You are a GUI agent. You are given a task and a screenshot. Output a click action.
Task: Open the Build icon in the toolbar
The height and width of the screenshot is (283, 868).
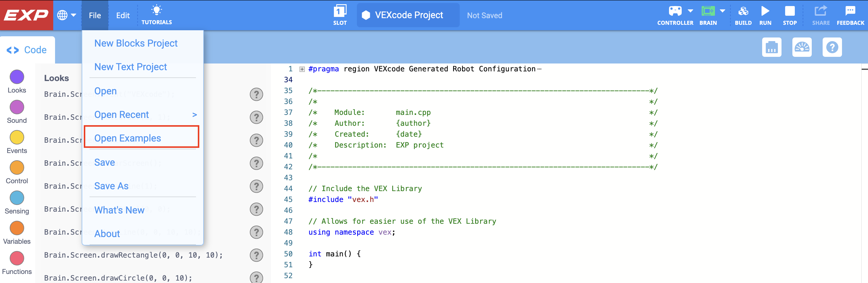click(743, 14)
